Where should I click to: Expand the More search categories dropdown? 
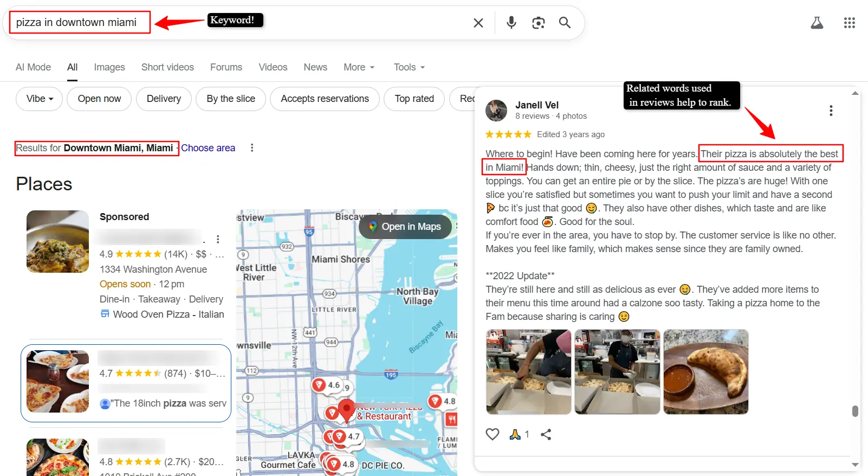tap(359, 67)
